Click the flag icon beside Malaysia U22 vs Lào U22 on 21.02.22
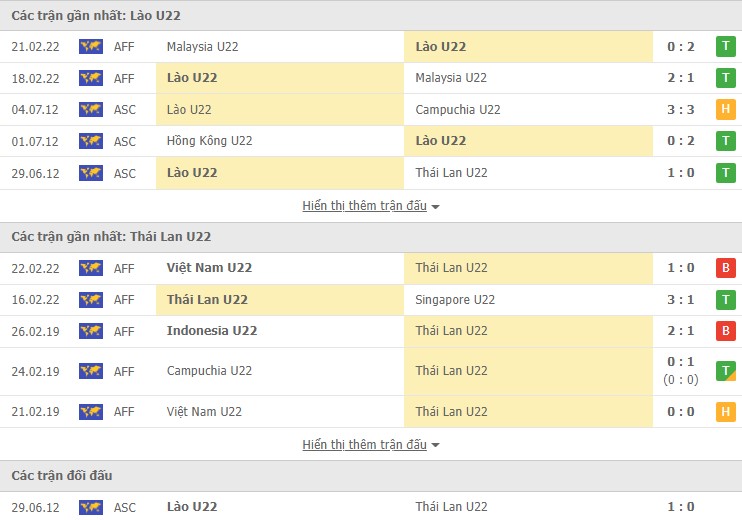 click(91, 47)
